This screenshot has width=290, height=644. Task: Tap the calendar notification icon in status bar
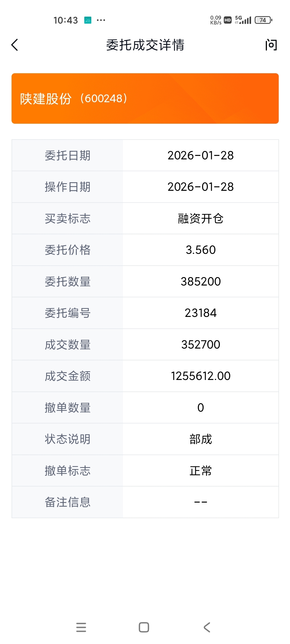coord(88,20)
